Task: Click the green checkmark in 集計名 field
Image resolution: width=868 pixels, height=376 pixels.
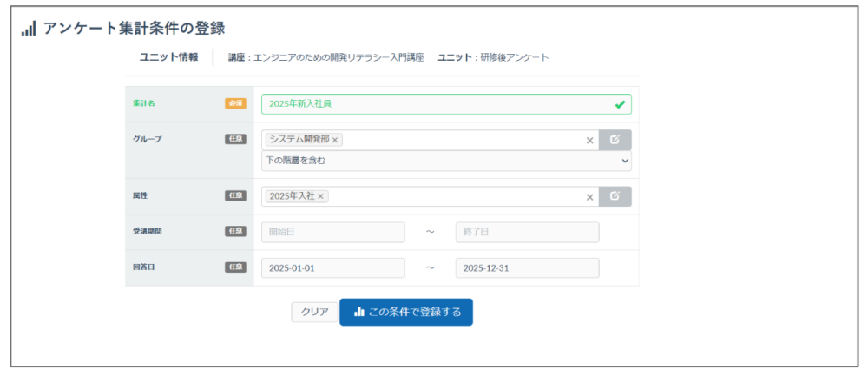Action: point(619,104)
